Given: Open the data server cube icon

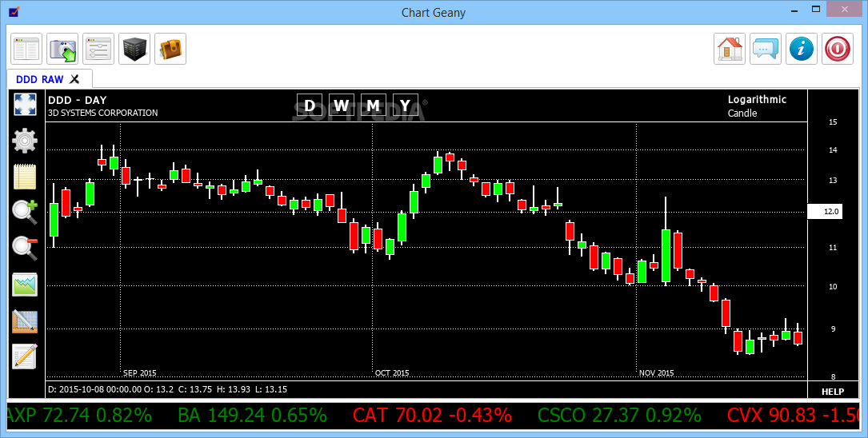Looking at the screenshot, I should pos(134,49).
